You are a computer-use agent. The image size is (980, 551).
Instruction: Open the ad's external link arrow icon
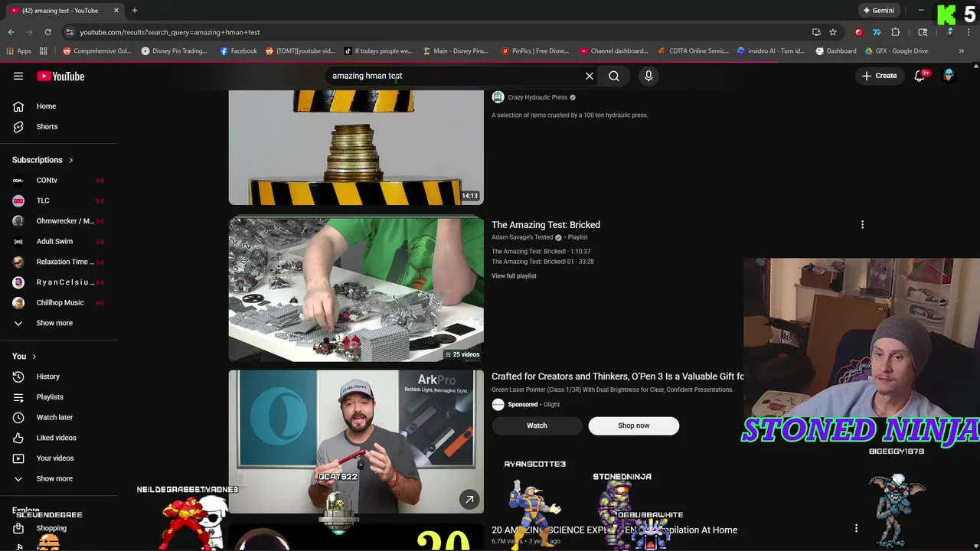click(x=469, y=499)
